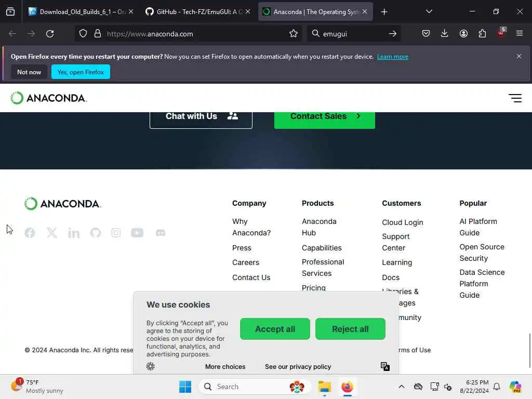The height and width of the screenshot is (399, 532).
Task: Open the Contact Us link
Action: [x=251, y=277]
